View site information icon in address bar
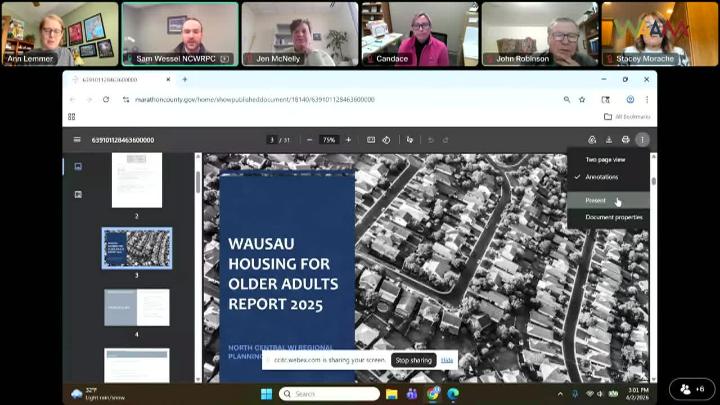The image size is (720, 405). pyautogui.click(x=126, y=99)
